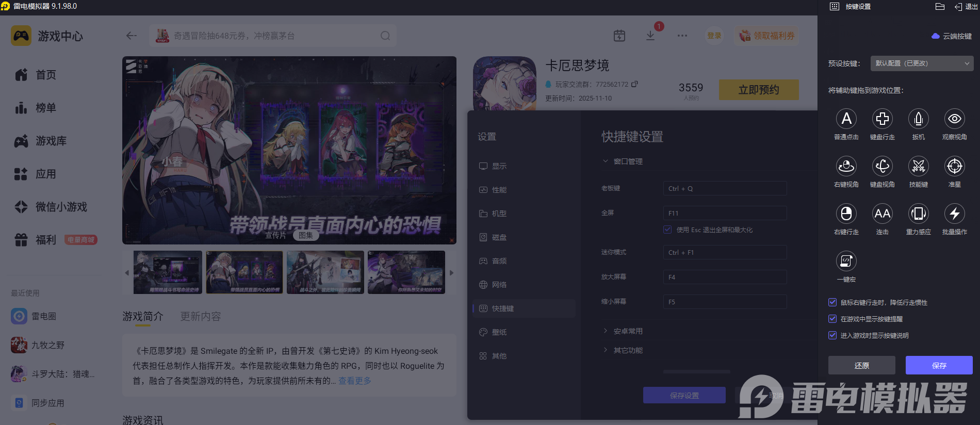Screen dimensions: 980x425
Task: Open 性能 settings category
Action: [x=524, y=190]
